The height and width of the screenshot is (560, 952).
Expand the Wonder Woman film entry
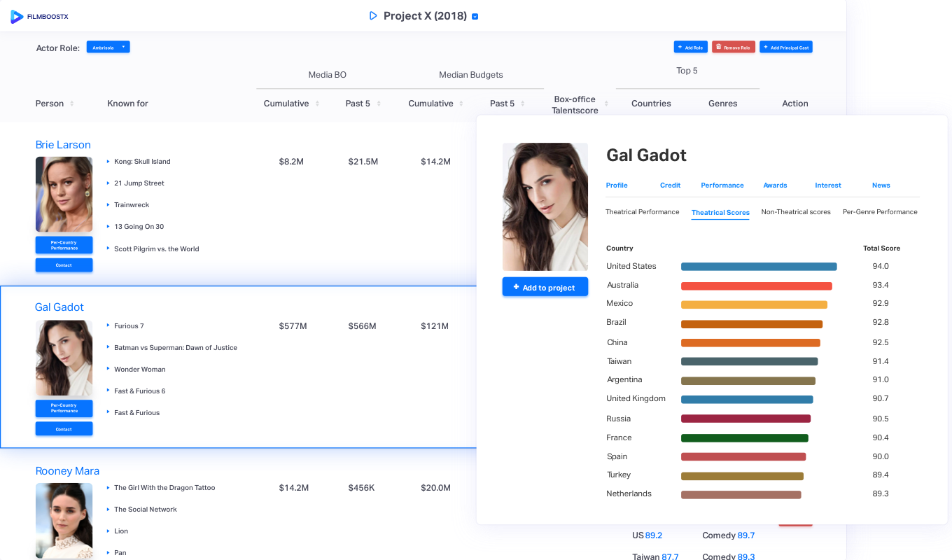pos(108,369)
